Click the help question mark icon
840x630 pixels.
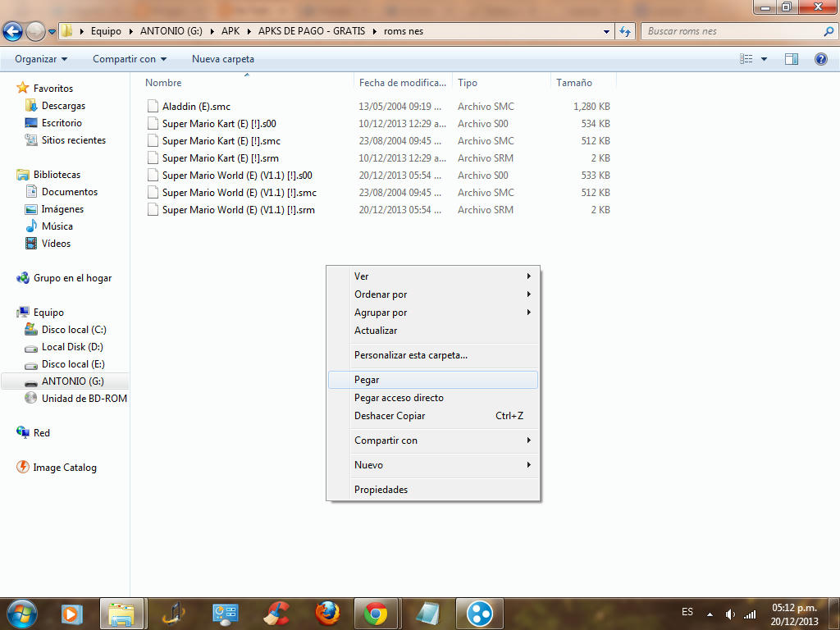[x=820, y=59]
